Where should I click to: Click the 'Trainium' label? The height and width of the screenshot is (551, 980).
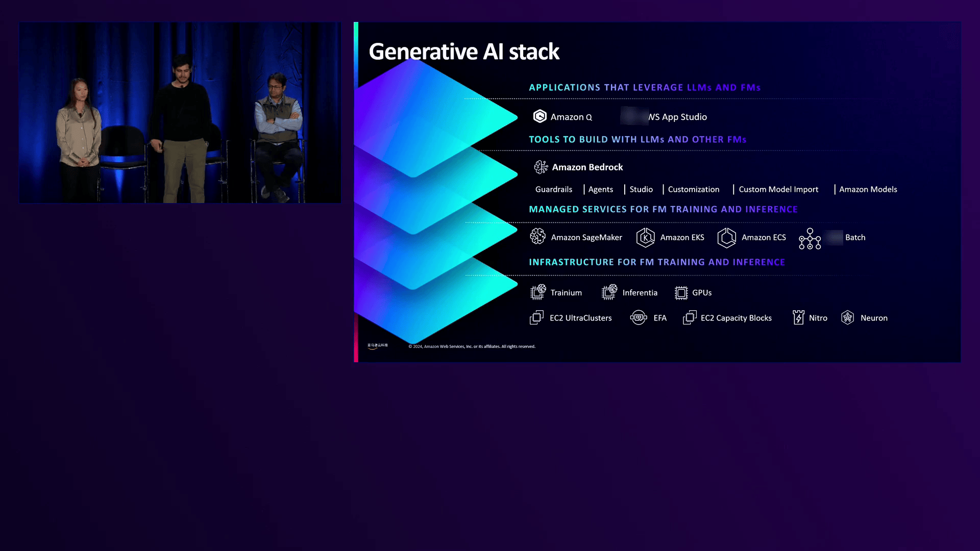pyautogui.click(x=566, y=293)
